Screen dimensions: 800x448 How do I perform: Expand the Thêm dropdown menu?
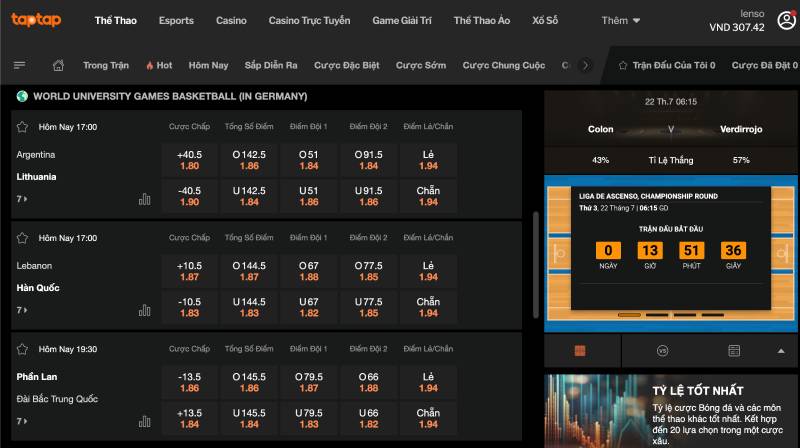click(x=621, y=20)
